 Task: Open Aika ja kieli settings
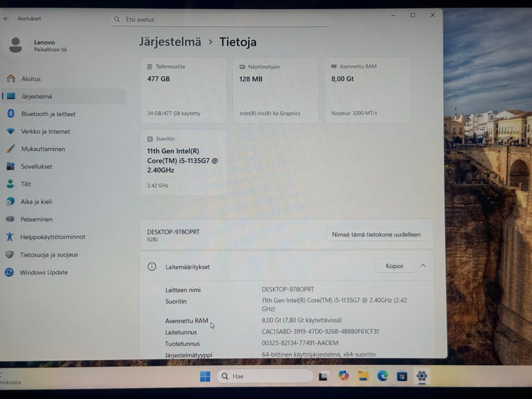click(64, 202)
